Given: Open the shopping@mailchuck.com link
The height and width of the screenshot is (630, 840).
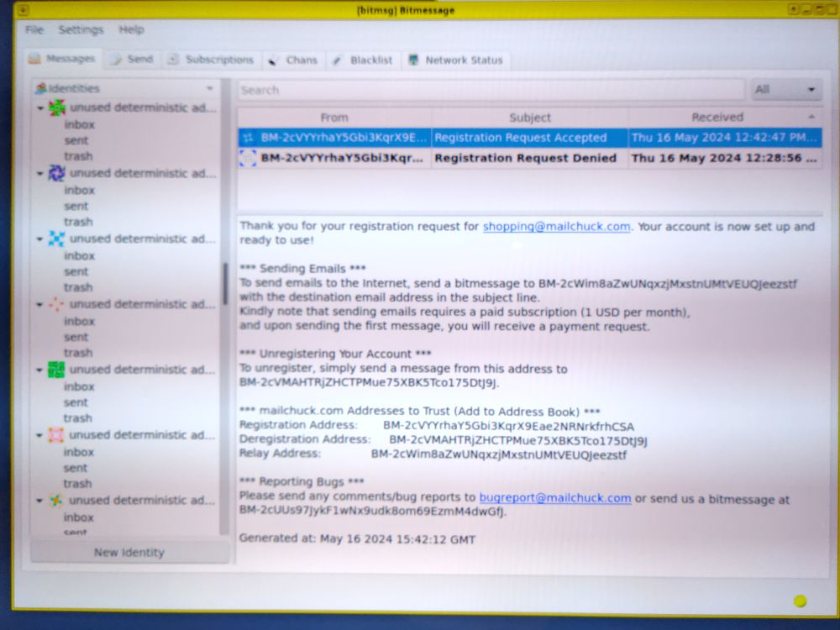Looking at the screenshot, I should tap(556, 227).
